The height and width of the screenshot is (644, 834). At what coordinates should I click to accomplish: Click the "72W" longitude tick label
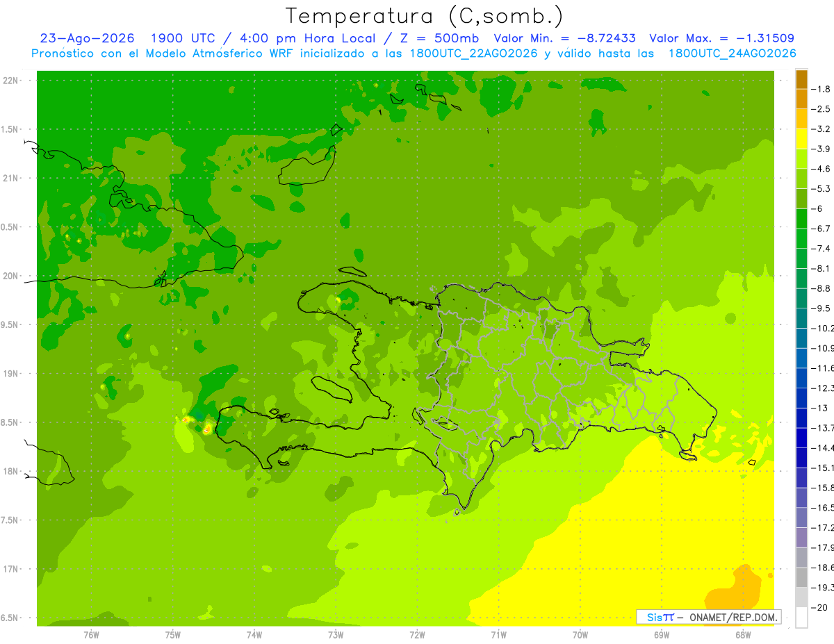tap(417, 635)
